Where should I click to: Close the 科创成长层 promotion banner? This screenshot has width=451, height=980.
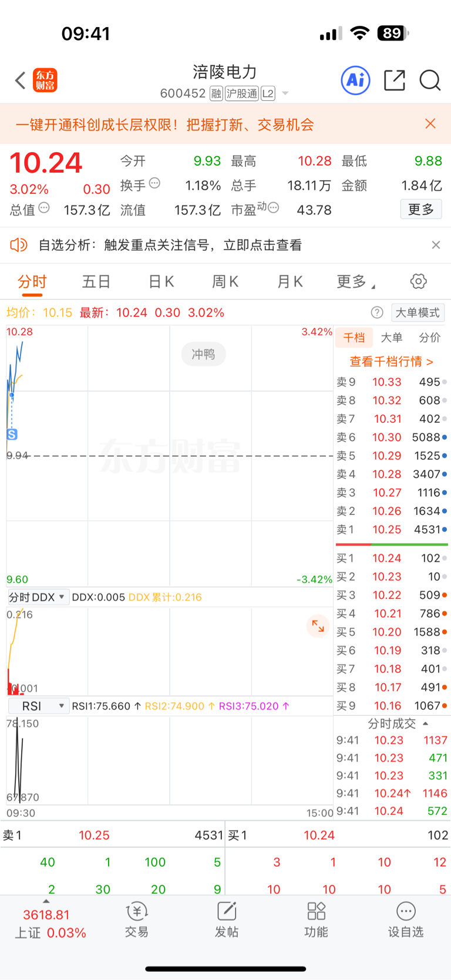[430, 123]
